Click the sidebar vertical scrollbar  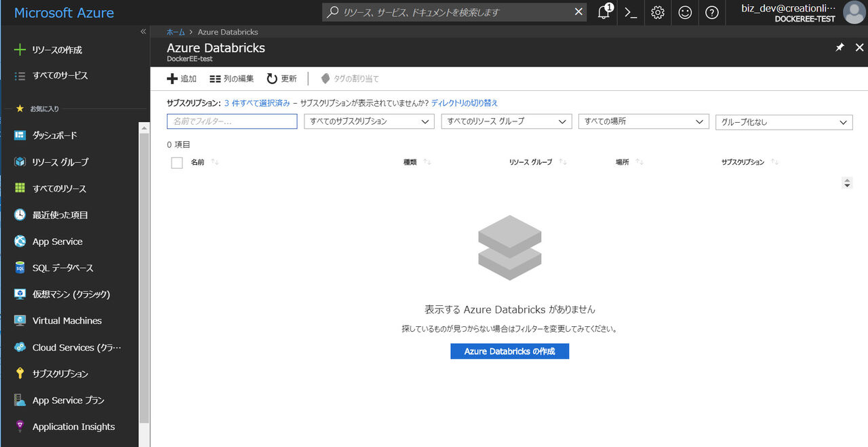click(x=144, y=278)
